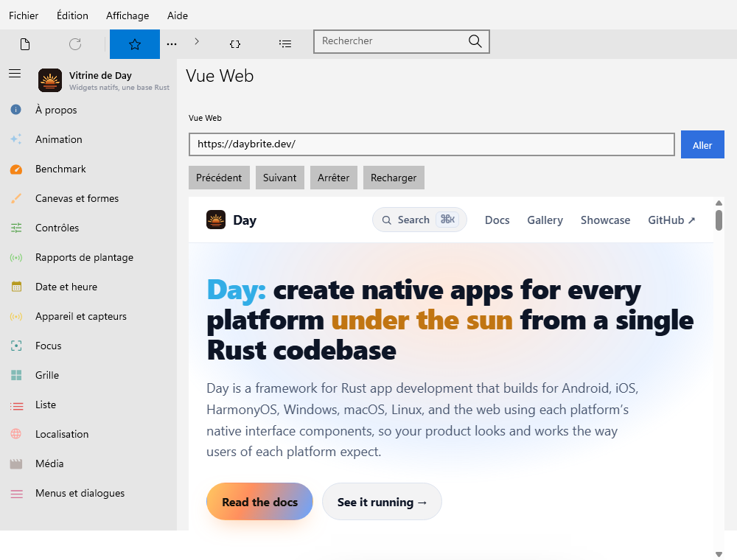Click the Liste red list icon
This screenshot has width=737, height=560.
coord(16,405)
